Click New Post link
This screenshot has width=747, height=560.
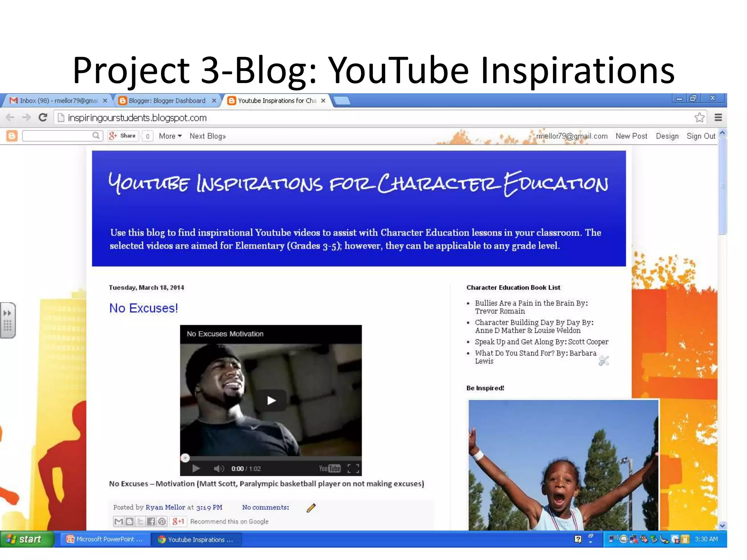click(x=631, y=136)
